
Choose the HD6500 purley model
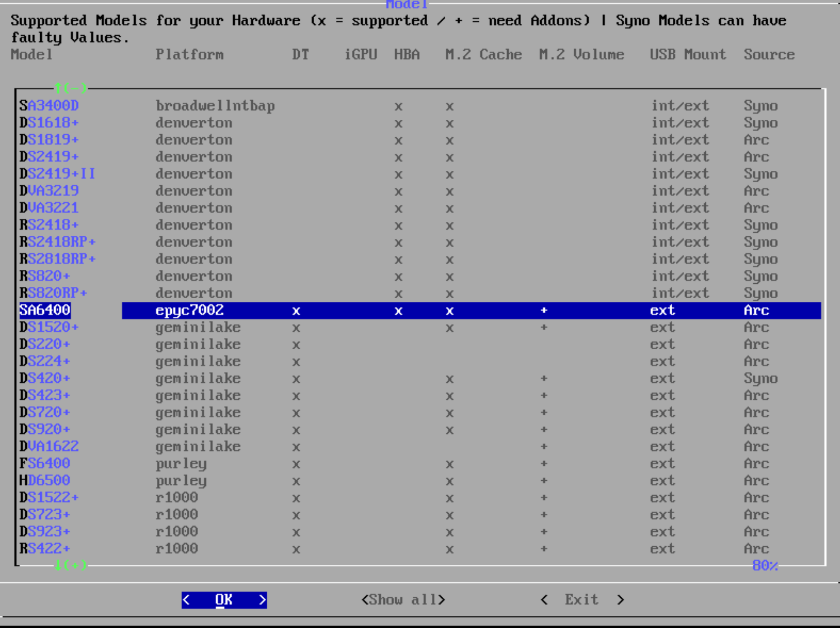click(x=44, y=480)
